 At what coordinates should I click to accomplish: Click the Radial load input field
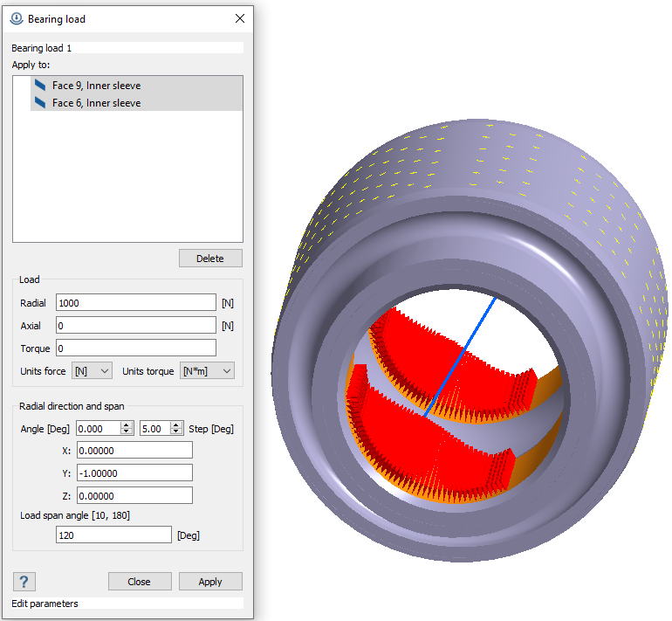click(136, 303)
